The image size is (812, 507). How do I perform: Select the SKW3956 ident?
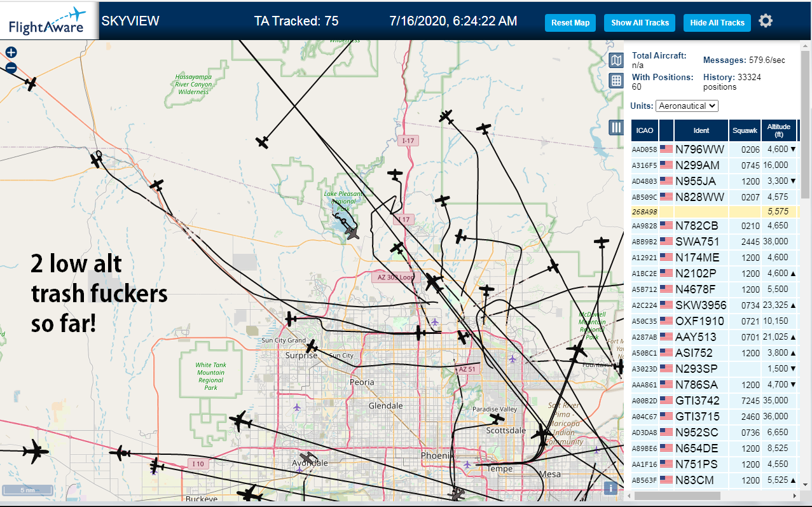click(701, 305)
